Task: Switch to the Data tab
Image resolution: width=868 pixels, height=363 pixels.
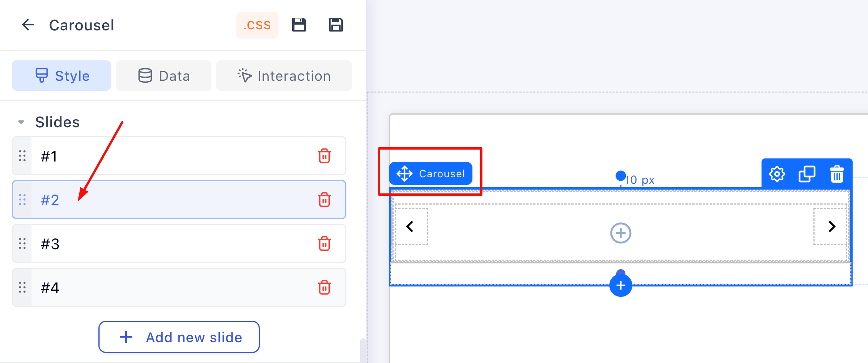Action: tap(163, 76)
